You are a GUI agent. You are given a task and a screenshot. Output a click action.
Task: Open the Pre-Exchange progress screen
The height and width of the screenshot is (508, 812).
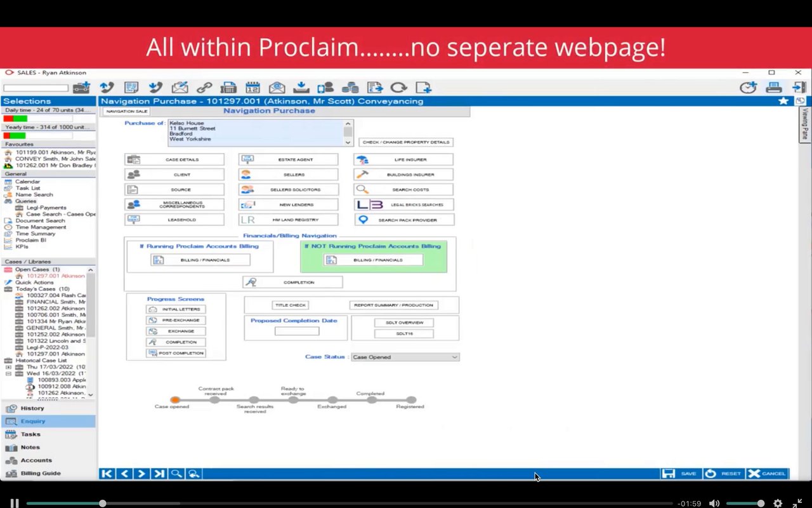coord(176,320)
